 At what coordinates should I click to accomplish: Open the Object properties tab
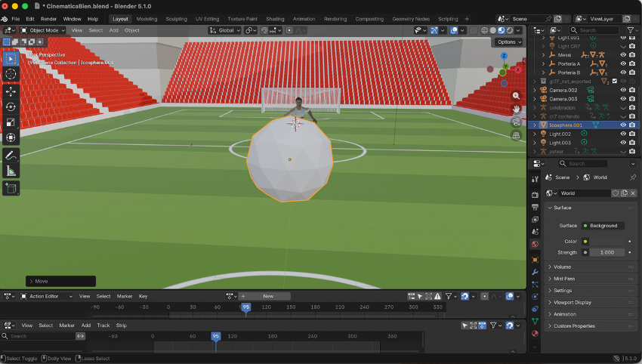535,260
